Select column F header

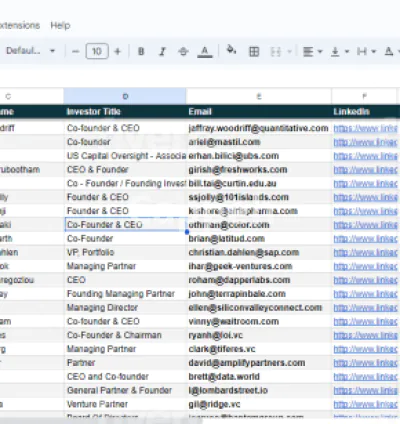point(365,96)
